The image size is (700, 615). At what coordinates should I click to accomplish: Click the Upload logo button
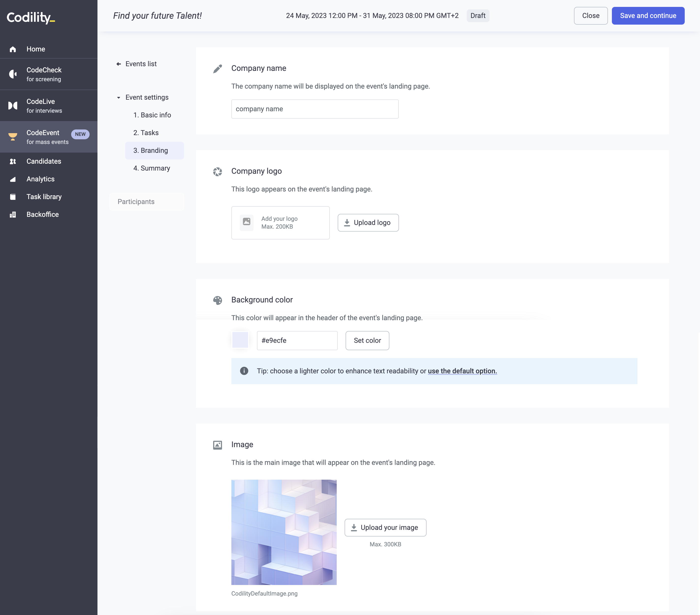368,222
